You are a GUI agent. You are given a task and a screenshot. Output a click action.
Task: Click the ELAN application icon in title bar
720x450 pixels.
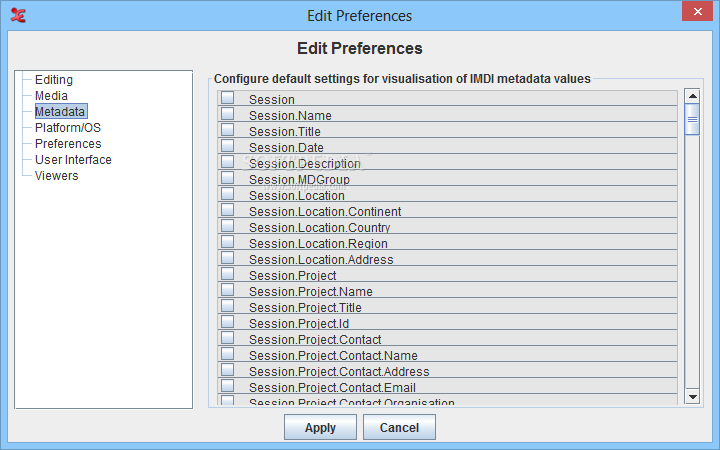coord(18,15)
